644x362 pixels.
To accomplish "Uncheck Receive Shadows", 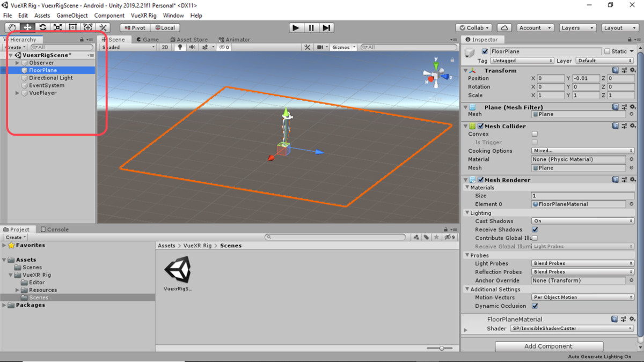I will click(535, 230).
